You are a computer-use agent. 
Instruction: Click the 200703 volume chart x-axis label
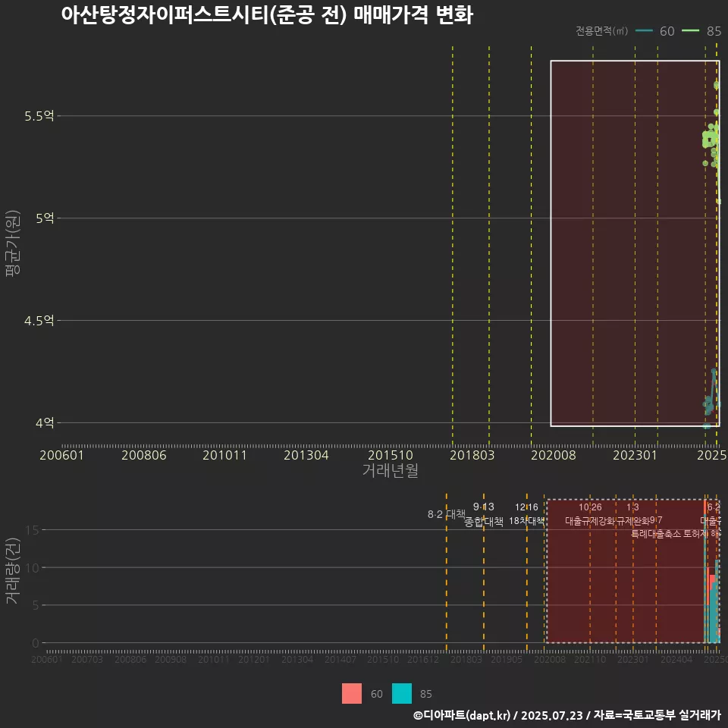86,659
